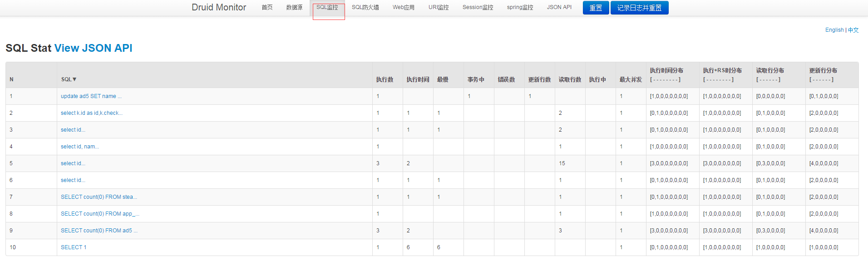Open the View JSON API link
868x266 pixels.
point(94,48)
